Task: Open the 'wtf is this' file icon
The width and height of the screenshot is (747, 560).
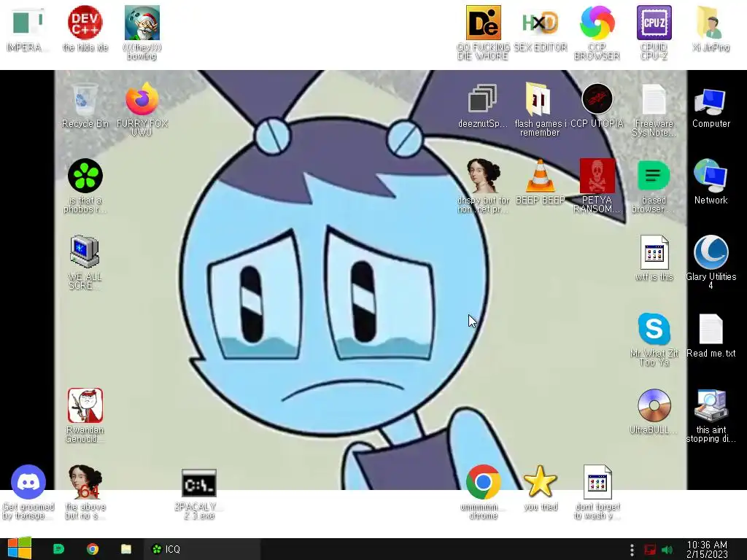Action: pos(654,252)
